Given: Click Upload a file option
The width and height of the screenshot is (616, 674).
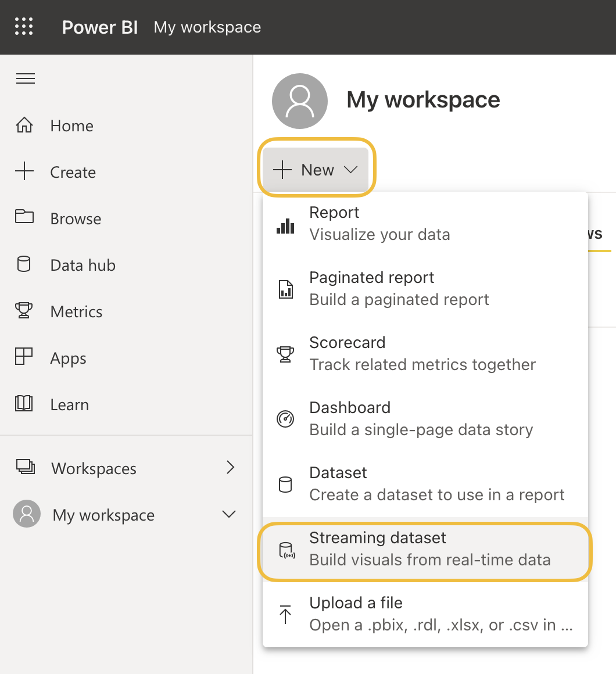Looking at the screenshot, I should 355,603.
